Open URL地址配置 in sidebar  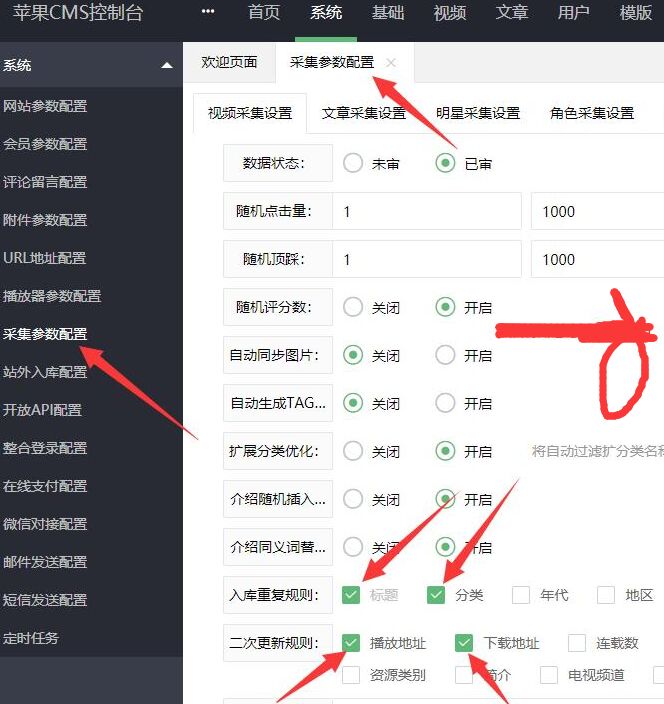pyautogui.click(x=44, y=258)
